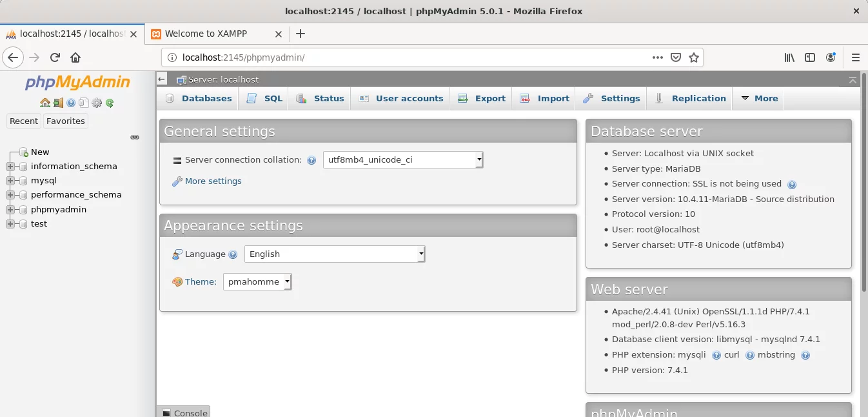Screen dimensions: 868x417
Task: Go back to previous page
Action: coord(13,57)
